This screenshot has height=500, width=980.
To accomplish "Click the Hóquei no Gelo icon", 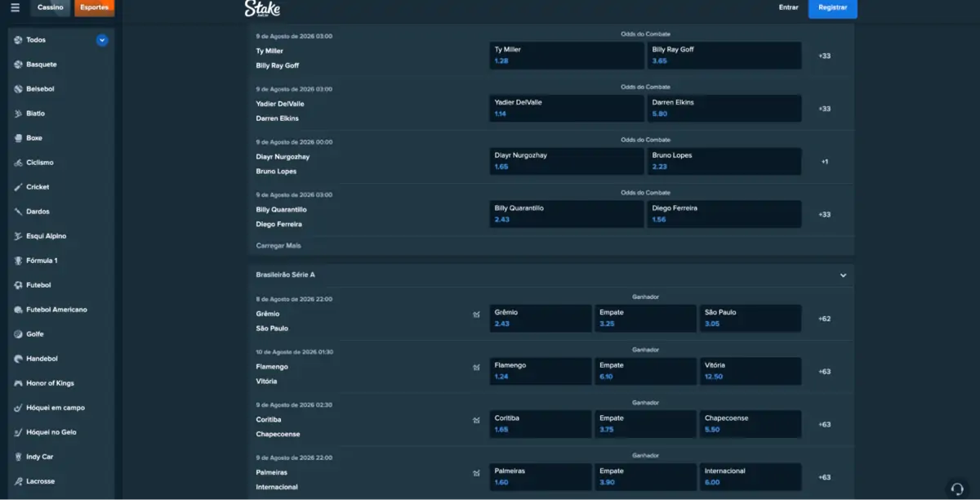I will point(18,432).
